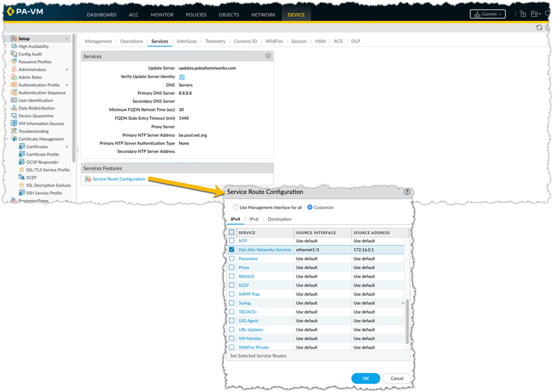Click the service list vertical scrollbar
The image size is (553, 392).
(x=407, y=321)
